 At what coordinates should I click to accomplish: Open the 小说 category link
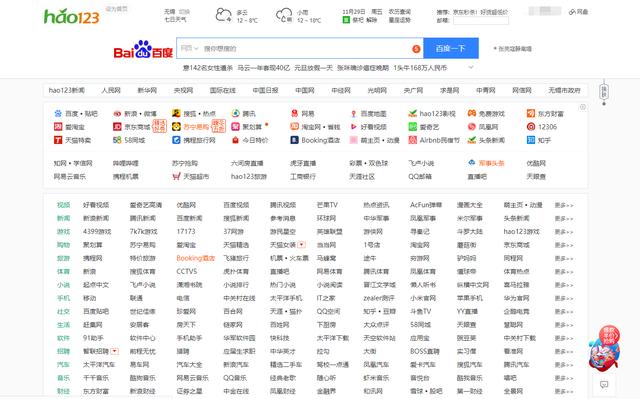point(64,285)
